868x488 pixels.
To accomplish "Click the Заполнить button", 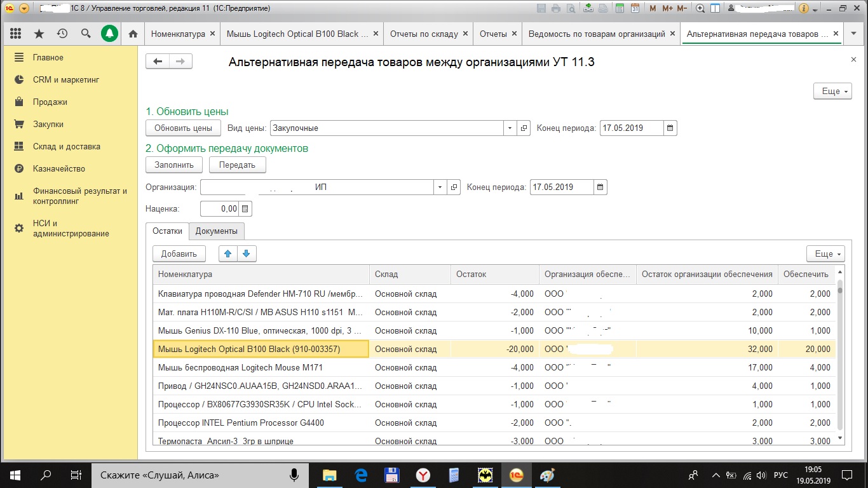I will tap(174, 165).
